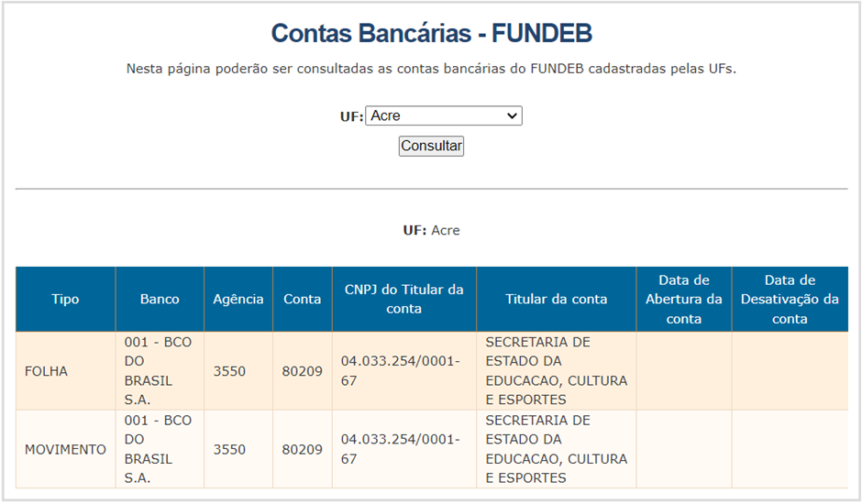
Task: Select the Banco cell in the MOVIMENTO row
Action: coord(160,449)
